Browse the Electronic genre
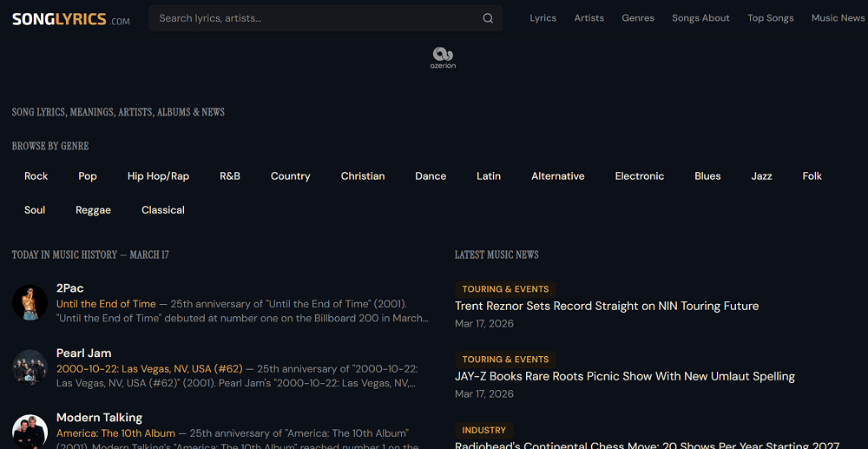 click(x=640, y=176)
